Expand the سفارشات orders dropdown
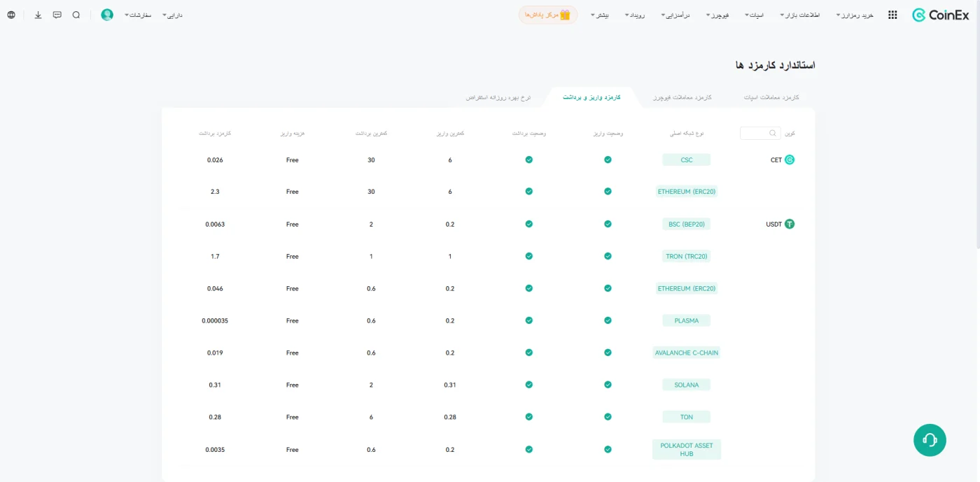Screen dimensions: 980x482 [x=138, y=15]
